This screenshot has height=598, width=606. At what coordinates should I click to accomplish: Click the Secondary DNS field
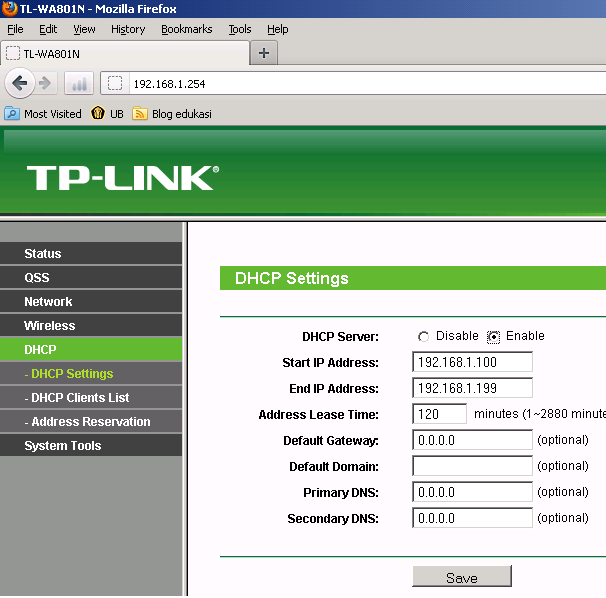pos(472,518)
